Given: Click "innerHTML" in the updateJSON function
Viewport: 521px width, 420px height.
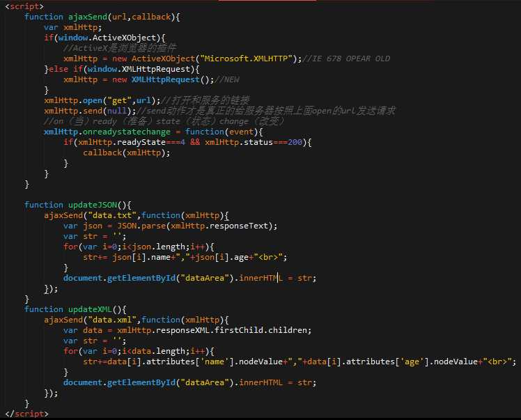Looking at the screenshot, I should point(260,278).
